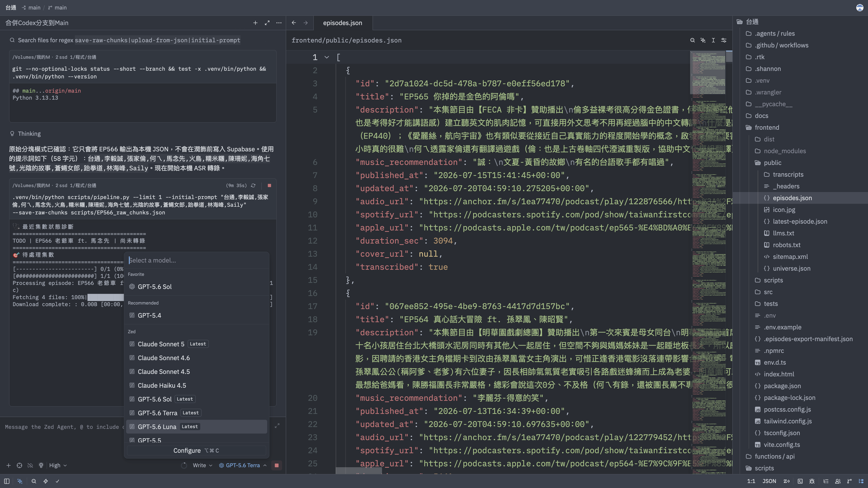Viewport: 868px width, 488px height.
Task: Toggle the left dock panel icon in status bar
Action: (x=7, y=481)
